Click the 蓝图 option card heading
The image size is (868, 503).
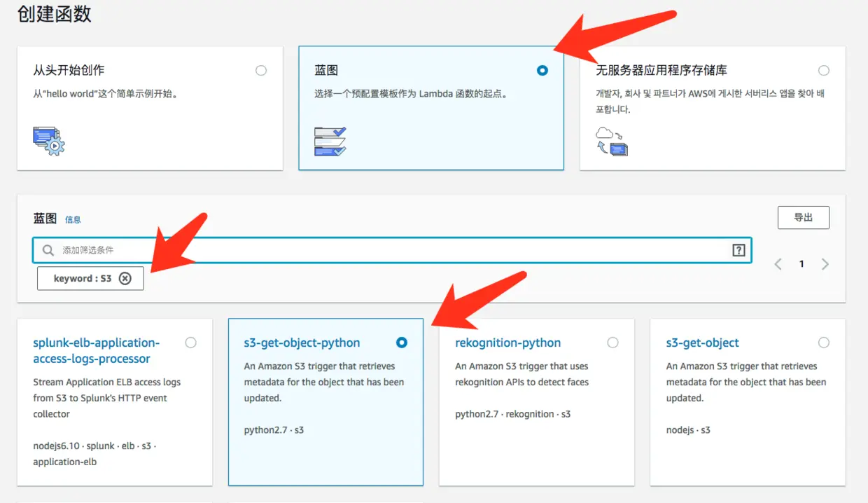(326, 70)
